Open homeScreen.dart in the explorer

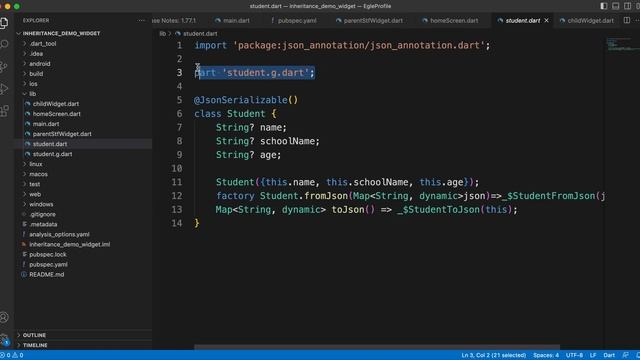point(56,114)
